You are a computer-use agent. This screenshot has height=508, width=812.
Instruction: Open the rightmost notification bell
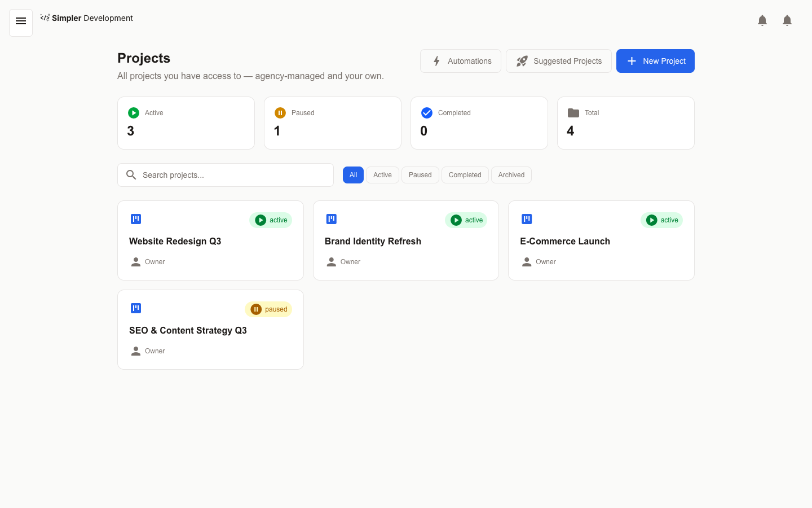(x=787, y=21)
